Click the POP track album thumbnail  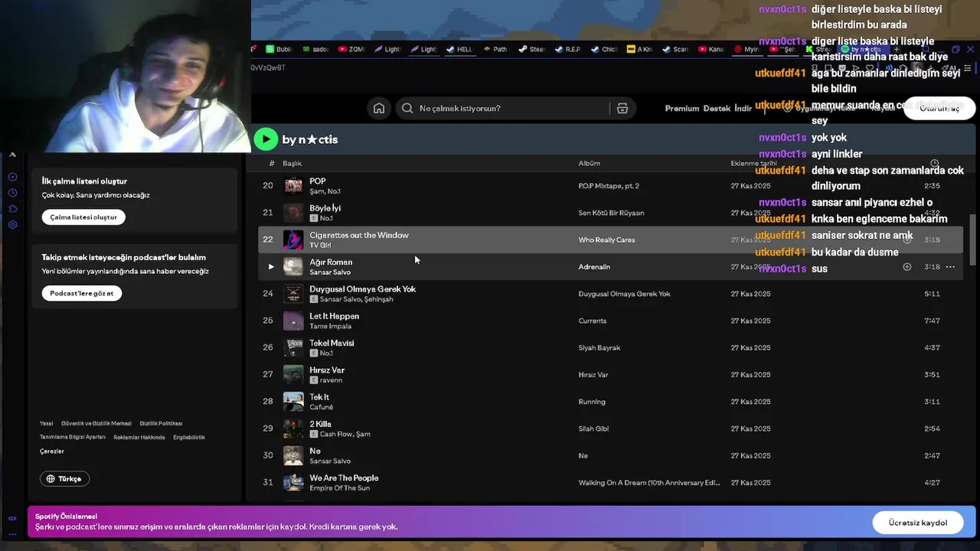pyautogui.click(x=293, y=186)
